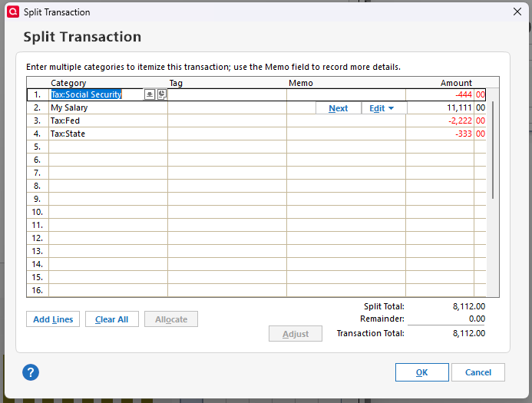Click row number 16 in the split list
Image resolution: width=532 pixels, height=403 pixels.
coord(38,290)
